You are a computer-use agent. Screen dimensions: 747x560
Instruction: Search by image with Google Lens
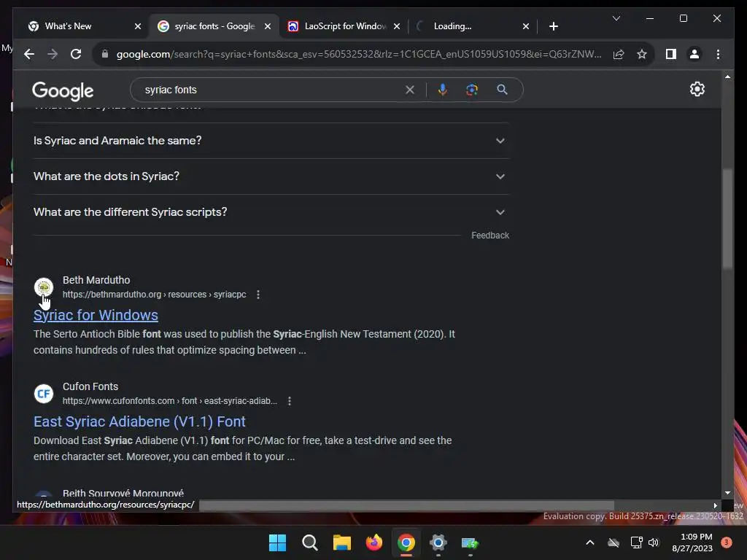(x=472, y=90)
